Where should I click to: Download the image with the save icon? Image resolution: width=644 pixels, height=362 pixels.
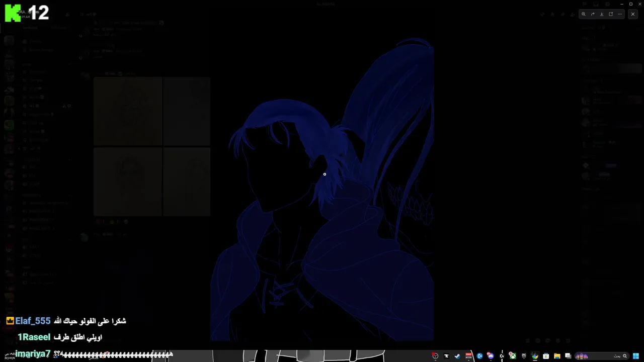pyautogui.click(x=602, y=14)
